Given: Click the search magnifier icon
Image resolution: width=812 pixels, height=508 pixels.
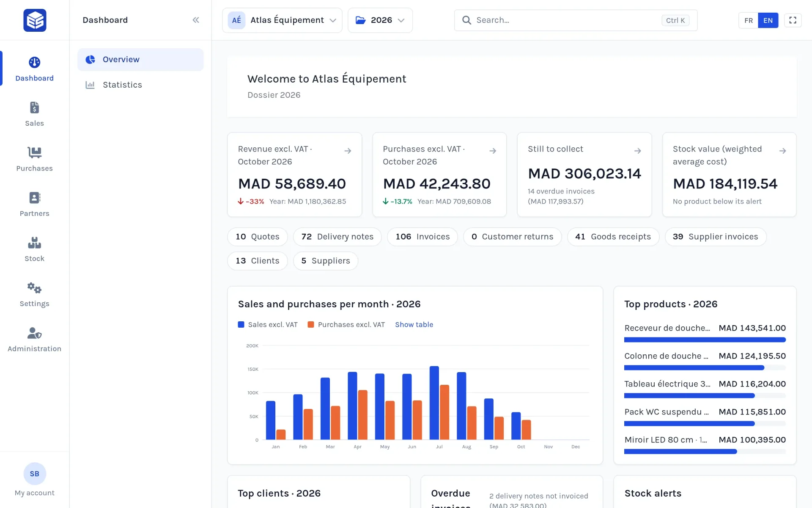Looking at the screenshot, I should 466,20.
